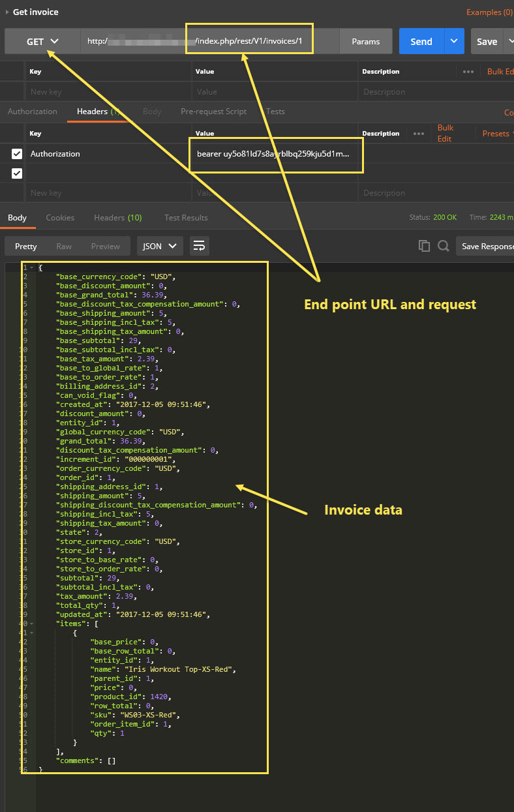Image resolution: width=514 pixels, height=812 pixels.
Task: Open the GET request method dropdown
Action: pyautogui.click(x=42, y=40)
